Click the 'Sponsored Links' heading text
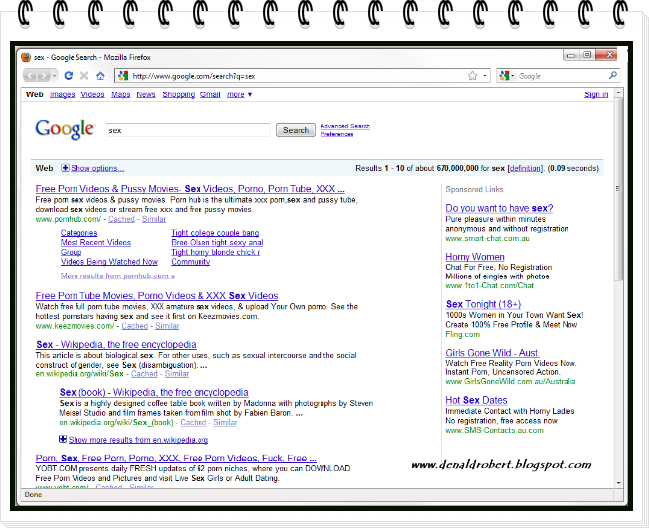649x528 pixels. pos(474,189)
